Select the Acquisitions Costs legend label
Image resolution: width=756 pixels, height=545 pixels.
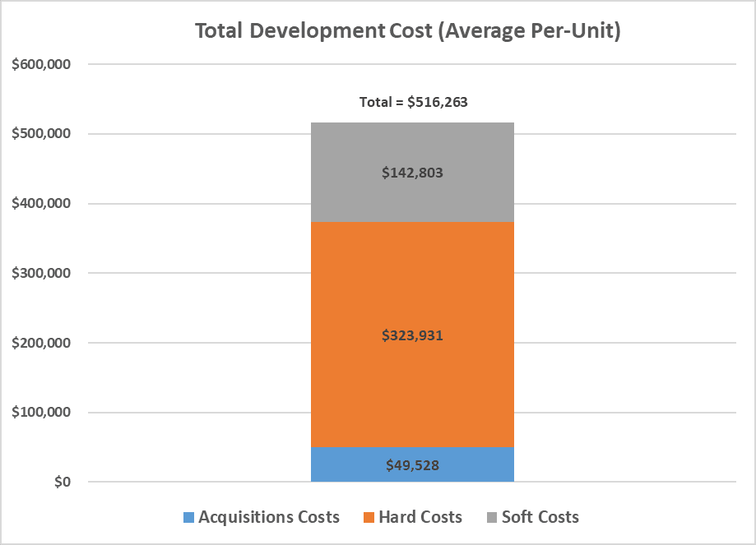coord(269,517)
